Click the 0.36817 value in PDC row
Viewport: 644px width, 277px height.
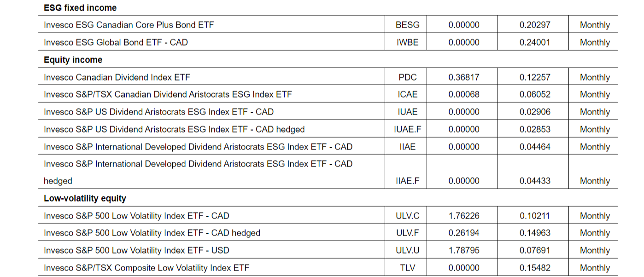coord(464,77)
